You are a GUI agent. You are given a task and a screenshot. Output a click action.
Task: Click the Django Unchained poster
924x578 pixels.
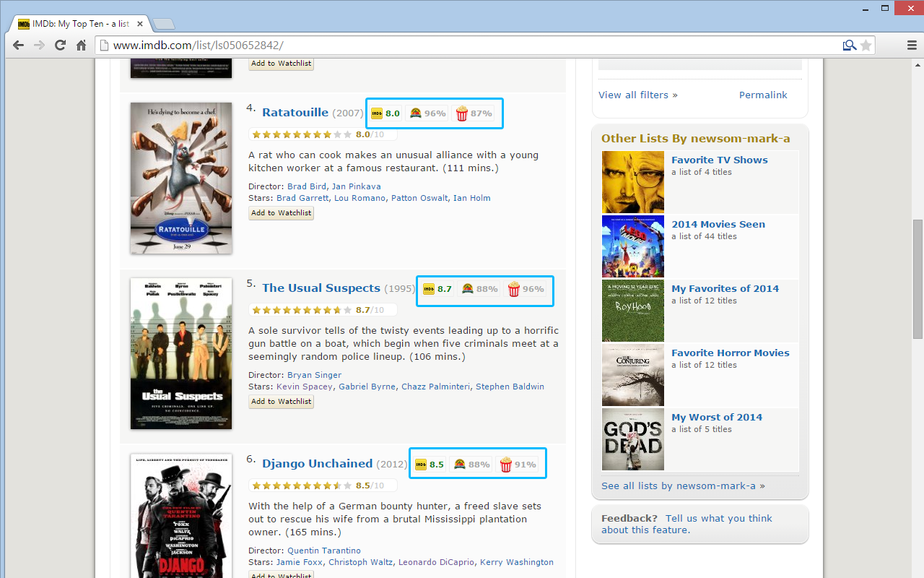click(181, 516)
